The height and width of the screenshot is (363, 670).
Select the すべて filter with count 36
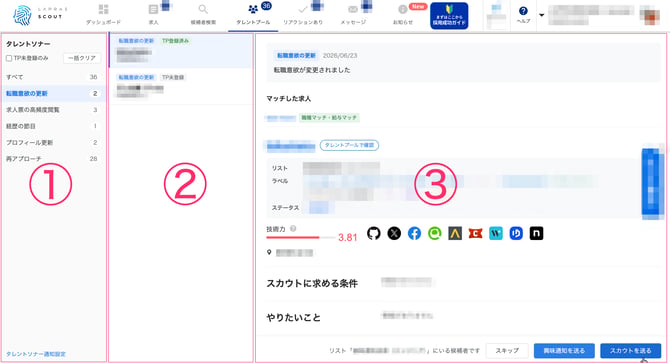point(53,77)
